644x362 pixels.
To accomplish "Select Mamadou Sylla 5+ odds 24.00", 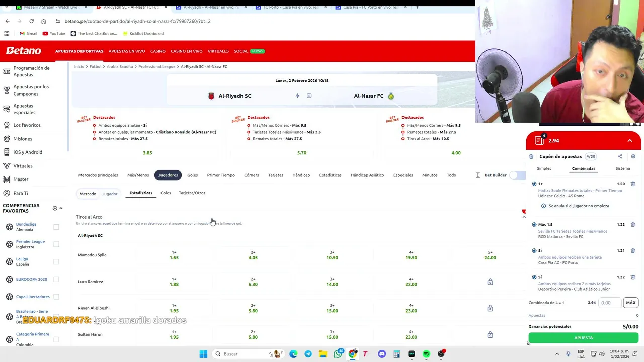I will click(x=490, y=255).
